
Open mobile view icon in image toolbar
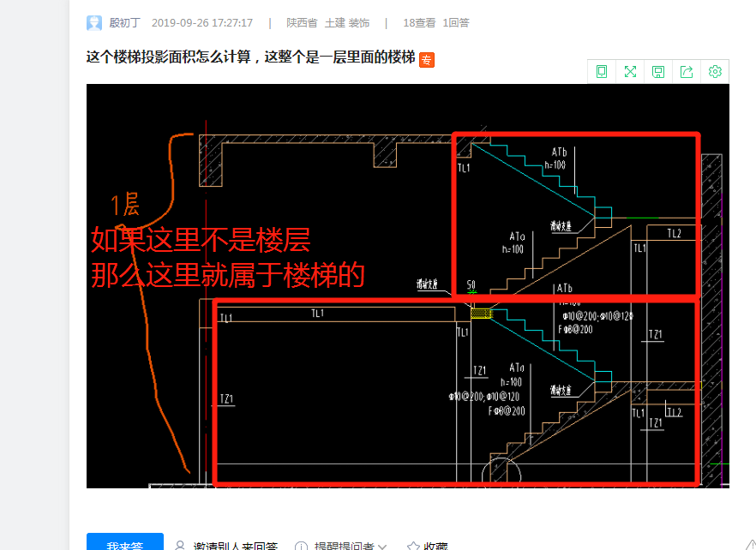(601, 72)
